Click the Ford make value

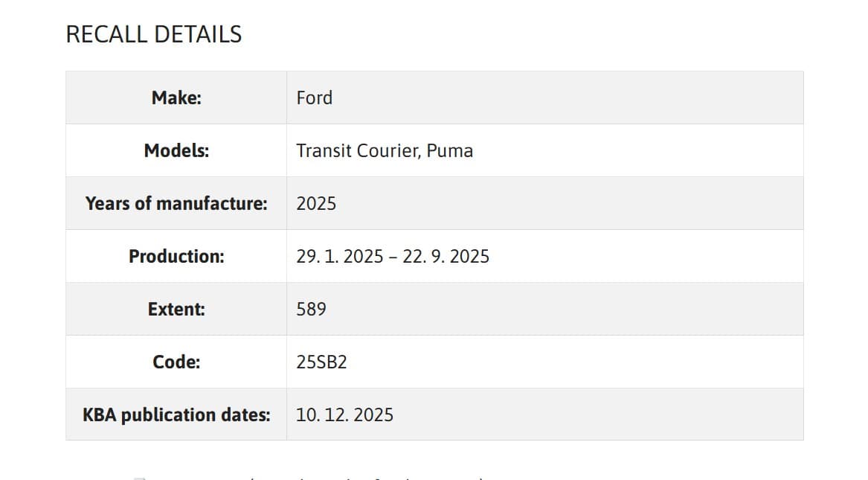(314, 97)
